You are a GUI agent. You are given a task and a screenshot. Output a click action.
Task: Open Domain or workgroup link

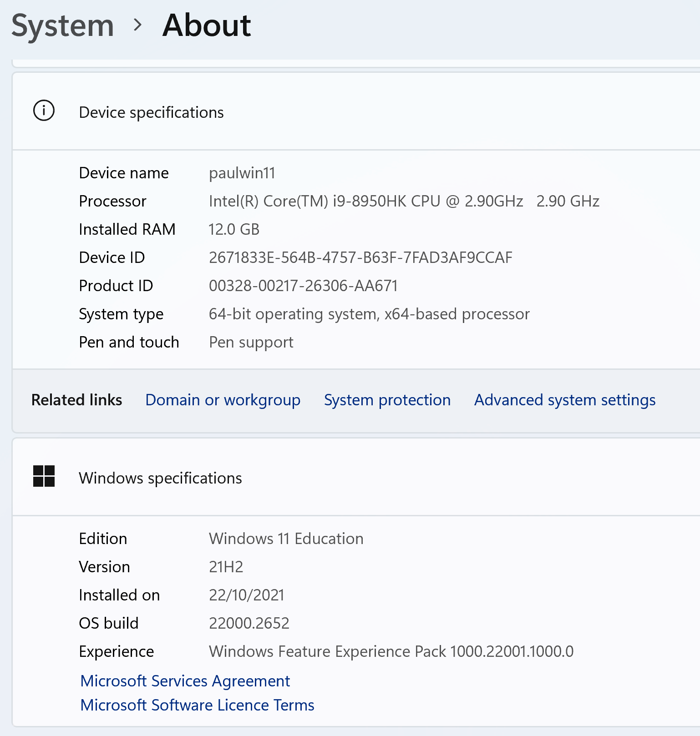223,400
